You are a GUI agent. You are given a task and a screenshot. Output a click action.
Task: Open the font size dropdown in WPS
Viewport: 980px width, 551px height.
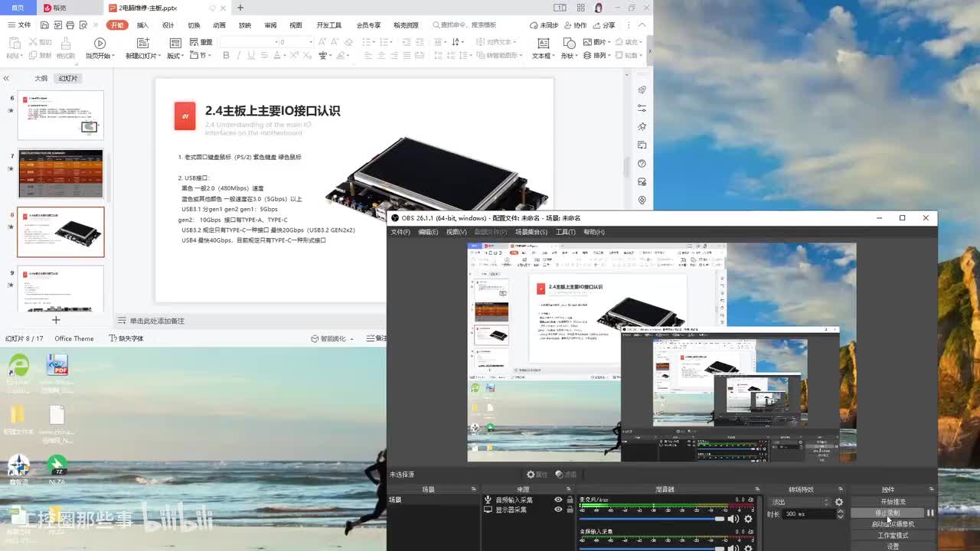310,42
